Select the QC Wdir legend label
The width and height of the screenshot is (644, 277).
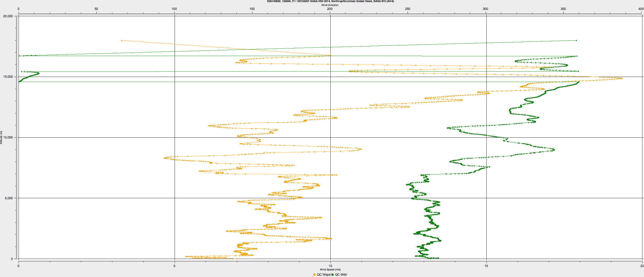(x=341, y=275)
